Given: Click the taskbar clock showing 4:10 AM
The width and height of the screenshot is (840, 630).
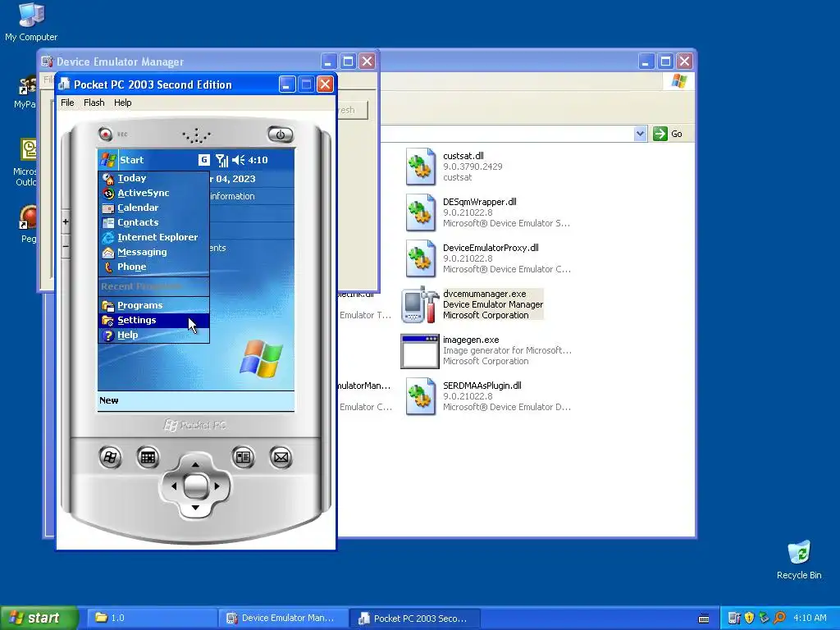Looking at the screenshot, I should (x=810, y=619).
